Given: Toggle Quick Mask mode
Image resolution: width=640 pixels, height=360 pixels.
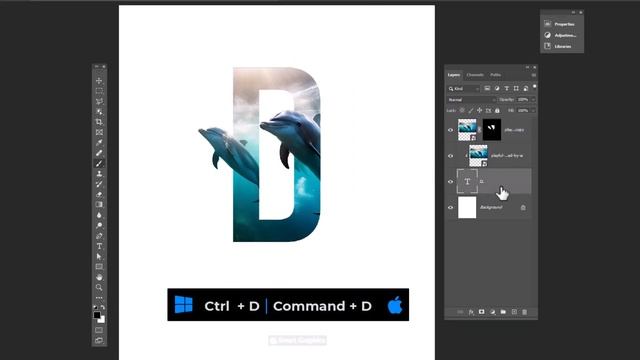Looking at the screenshot, I should [99, 330].
